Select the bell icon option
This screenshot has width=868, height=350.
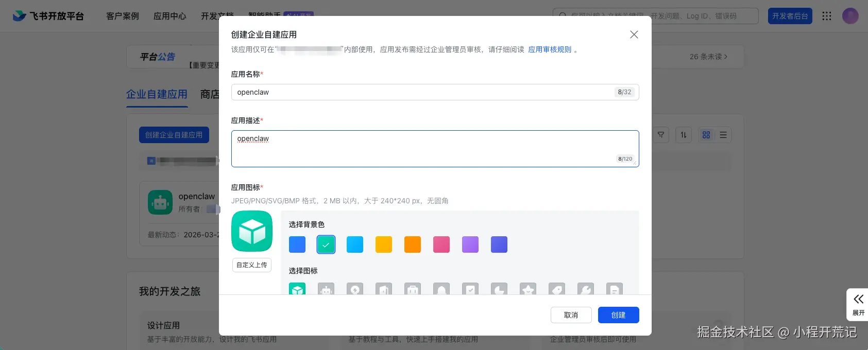pos(441,289)
